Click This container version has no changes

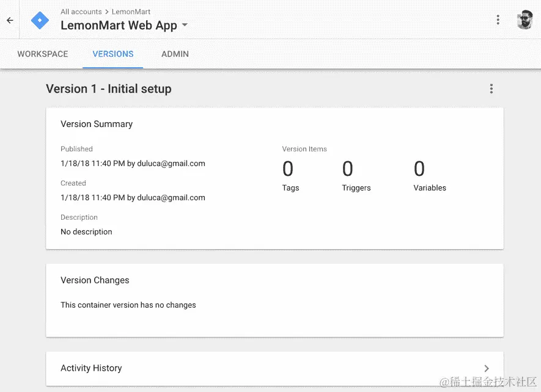click(x=128, y=305)
